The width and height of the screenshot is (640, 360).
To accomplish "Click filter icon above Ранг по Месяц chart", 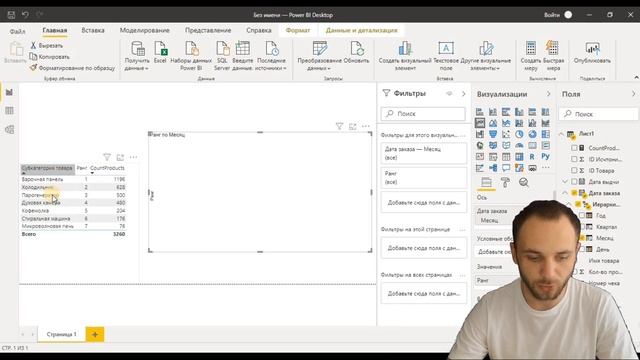I will click(339, 127).
